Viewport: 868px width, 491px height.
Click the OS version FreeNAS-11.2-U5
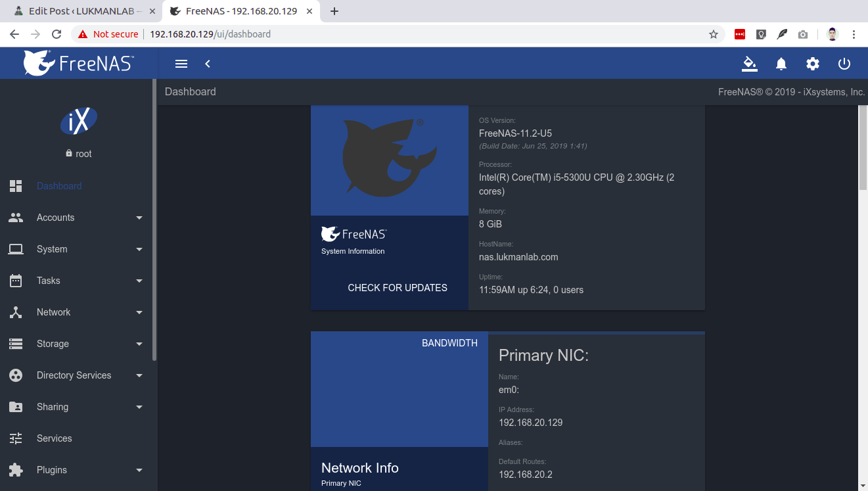[x=515, y=133]
